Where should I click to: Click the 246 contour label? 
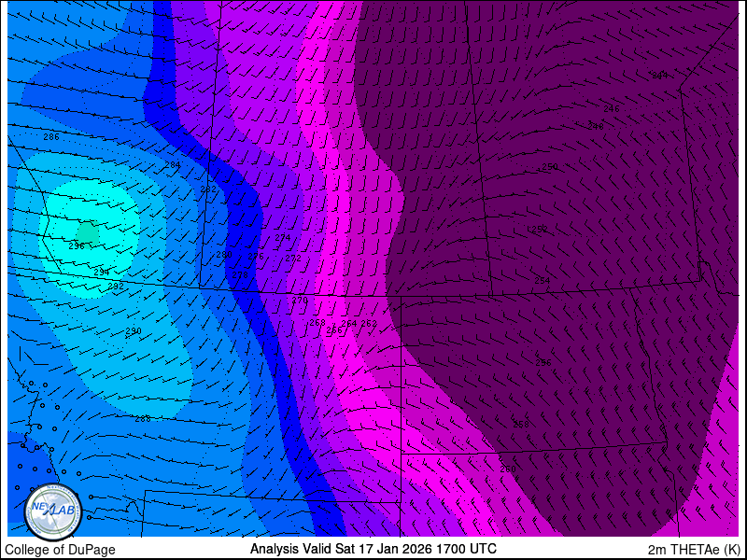[612, 108]
